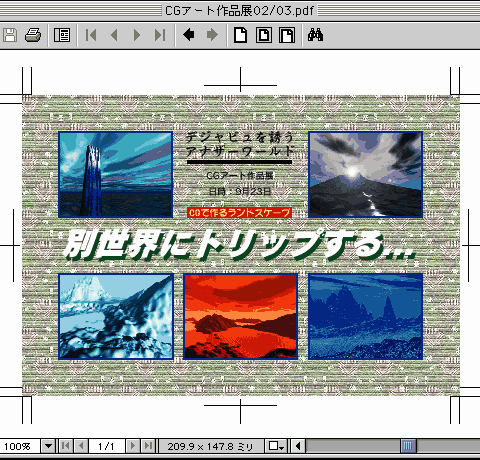Select Actual Size page view icon
The height and width of the screenshot is (460, 480).
click(241, 35)
